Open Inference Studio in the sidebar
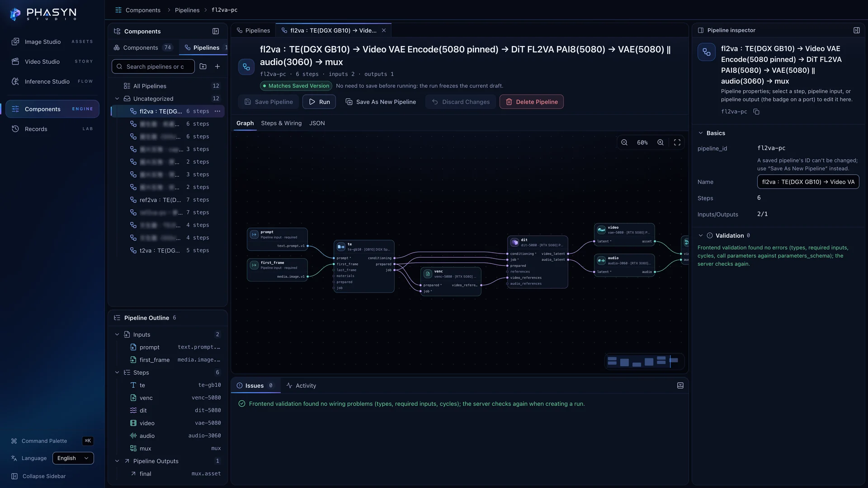 pyautogui.click(x=52, y=81)
